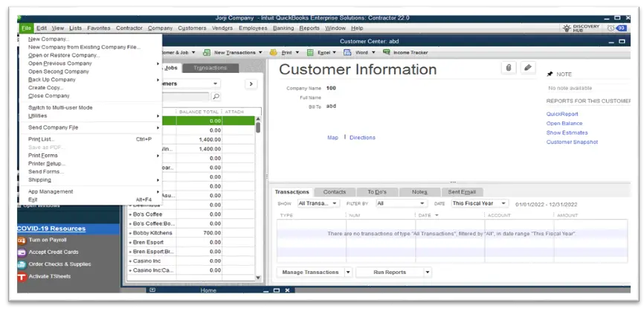Open the Manage Transactions dropdown arrow
Screen dimensions: 644x309
[x=348, y=273]
